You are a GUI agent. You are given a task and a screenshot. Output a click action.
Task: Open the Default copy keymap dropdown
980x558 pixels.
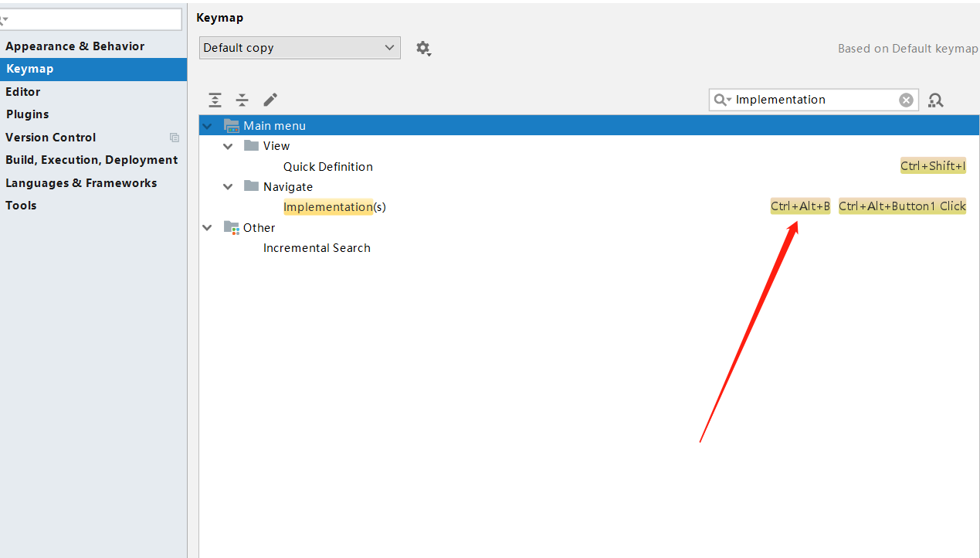pos(300,48)
